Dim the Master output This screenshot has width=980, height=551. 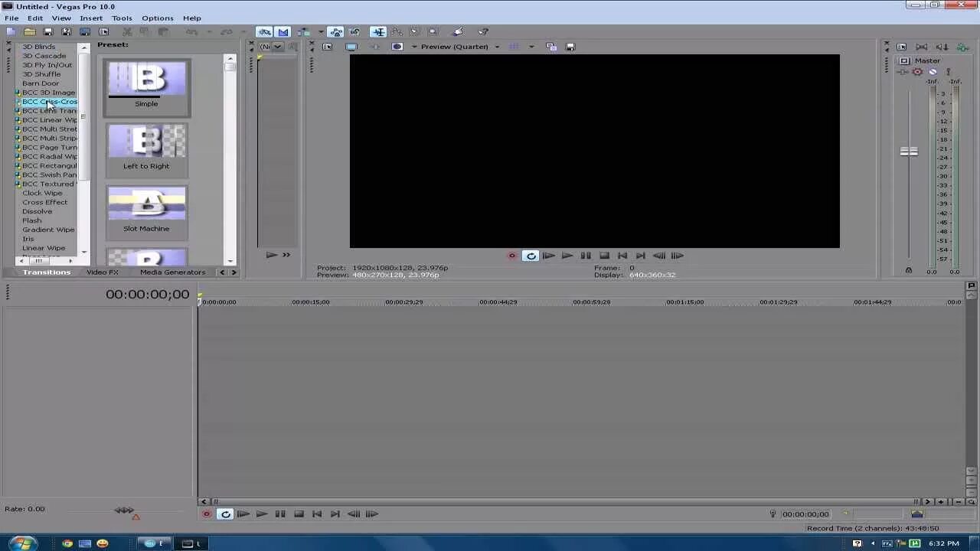pyautogui.click(x=942, y=47)
